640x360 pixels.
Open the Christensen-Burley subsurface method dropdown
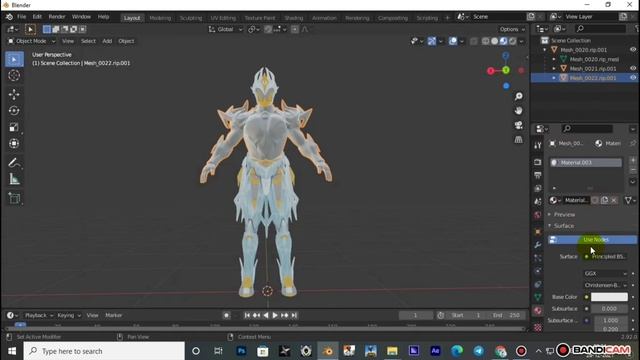coord(605,285)
